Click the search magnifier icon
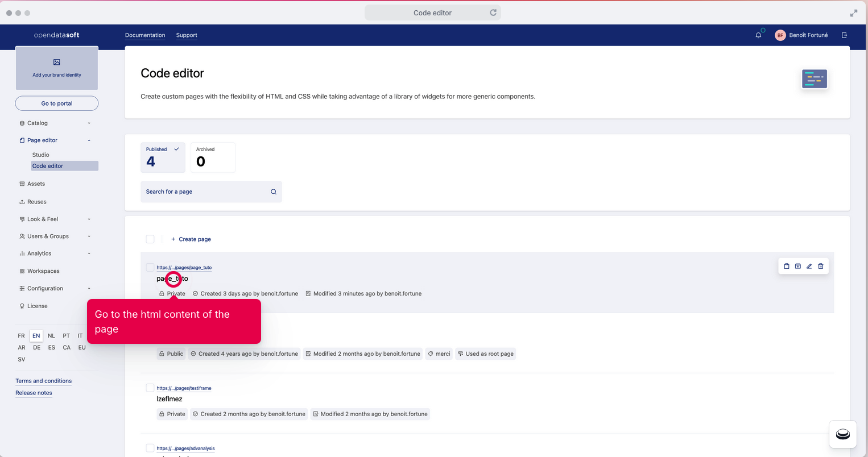Viewport: 868px width, 457px height. [x=274, y=192]
